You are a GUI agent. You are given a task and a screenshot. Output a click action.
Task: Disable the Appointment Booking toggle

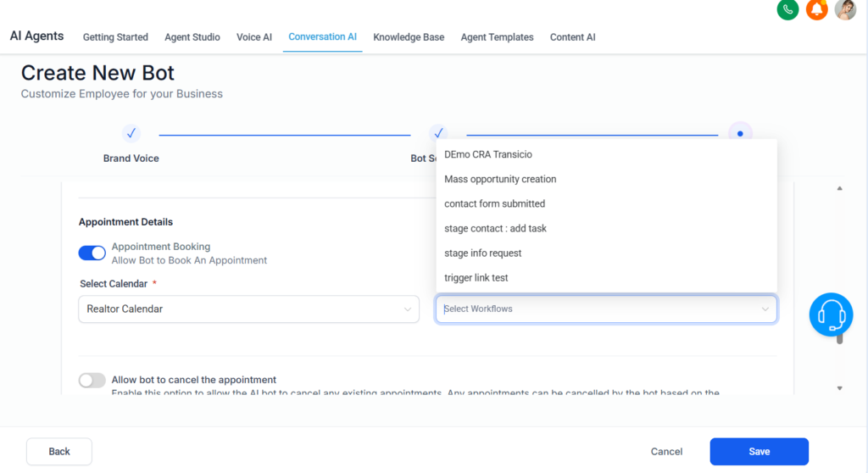(x=92, y=253)
